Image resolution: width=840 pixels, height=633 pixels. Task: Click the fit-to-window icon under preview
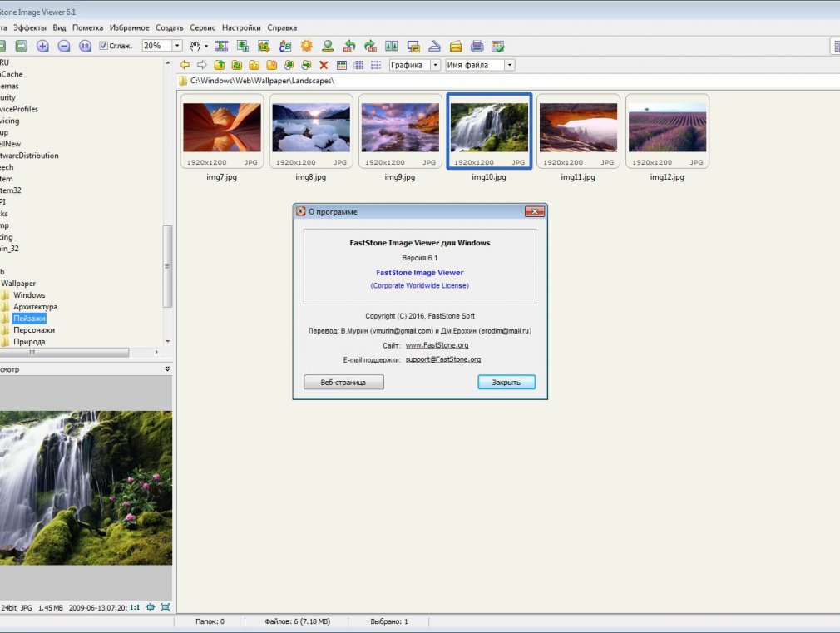point(151,607)
